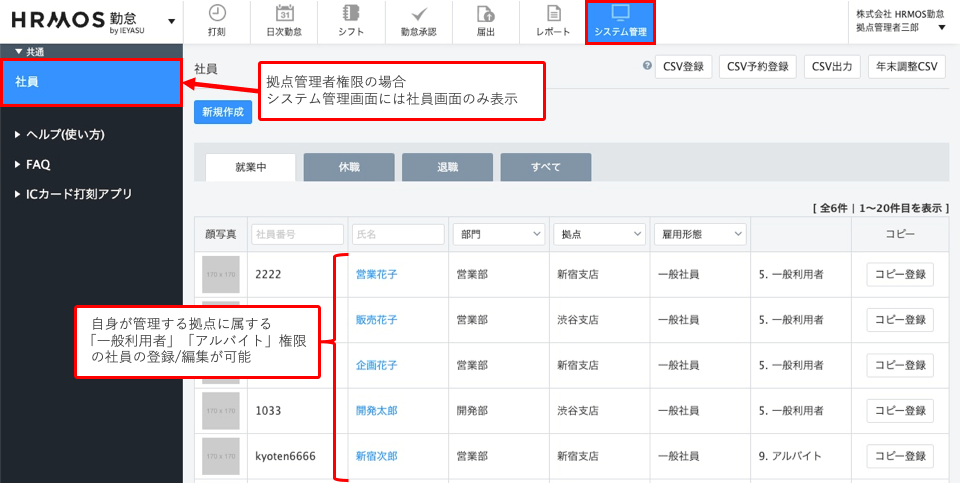Viewport: 960px width, 483px height.
Task: Open the 日次勤怠 calendar icon
Action: point(284,14)
